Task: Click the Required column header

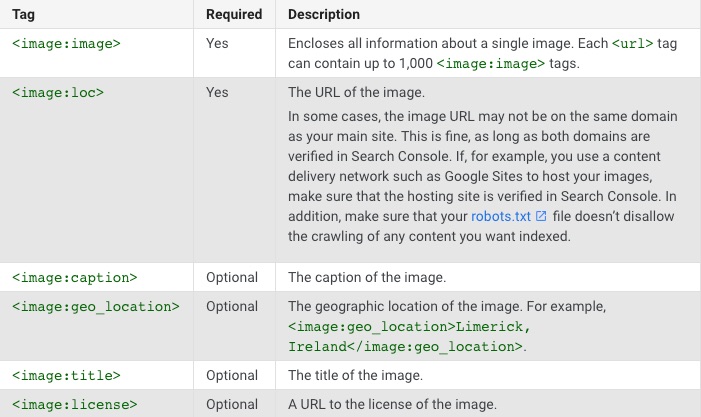Action: 234,14
